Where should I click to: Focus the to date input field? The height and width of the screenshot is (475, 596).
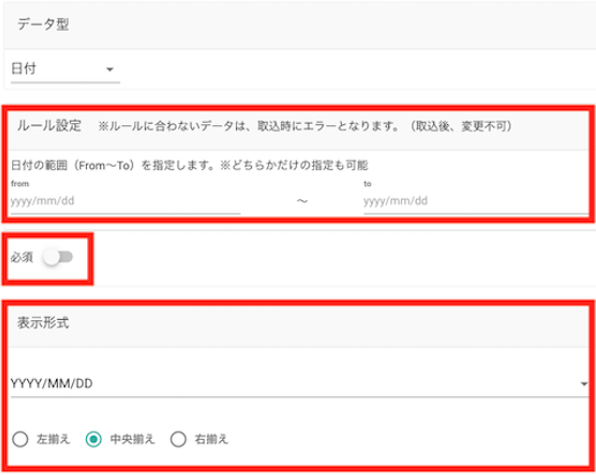[476, 201]
